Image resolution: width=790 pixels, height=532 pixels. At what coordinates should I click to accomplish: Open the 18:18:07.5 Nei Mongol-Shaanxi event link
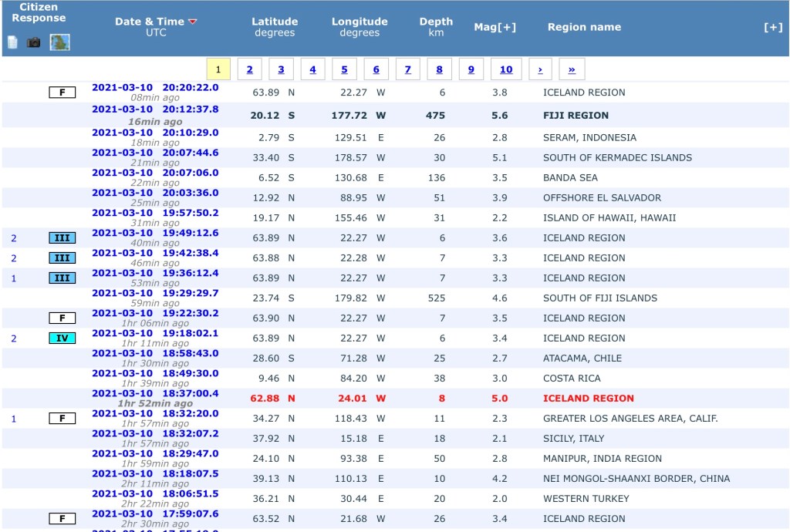point(155,473)
